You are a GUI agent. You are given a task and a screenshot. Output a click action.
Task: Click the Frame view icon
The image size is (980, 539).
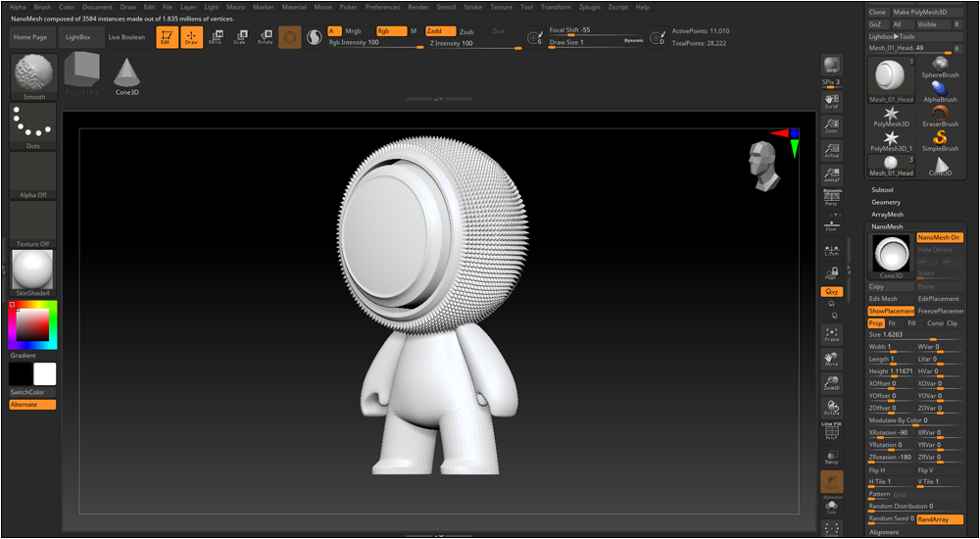tap(831, 334)
